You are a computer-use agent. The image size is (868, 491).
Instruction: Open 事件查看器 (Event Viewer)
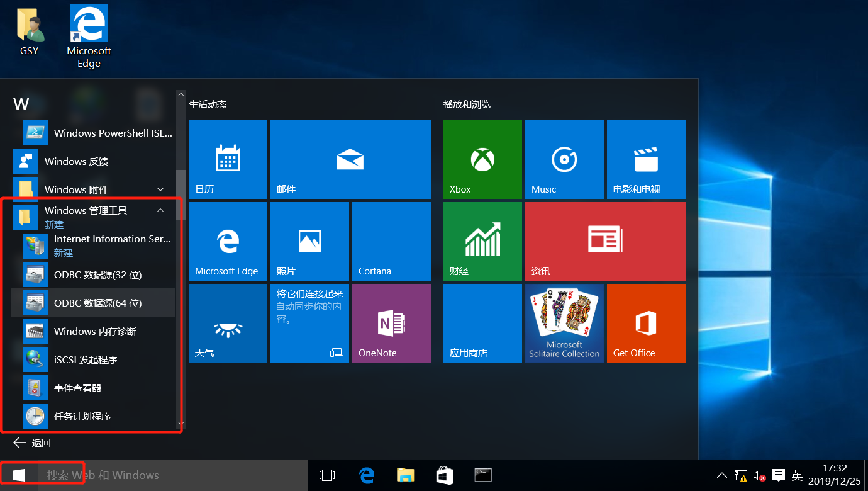pos(93,388)
